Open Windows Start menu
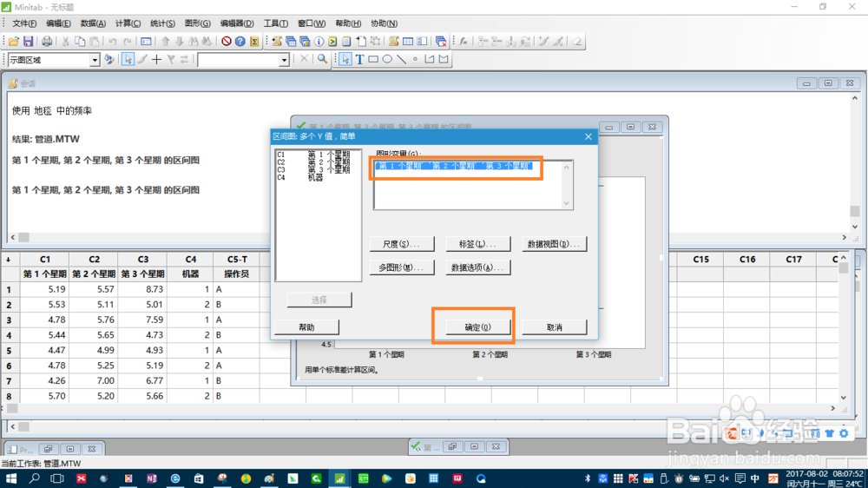This screenshot has width=868, height=488. point(10,478)
